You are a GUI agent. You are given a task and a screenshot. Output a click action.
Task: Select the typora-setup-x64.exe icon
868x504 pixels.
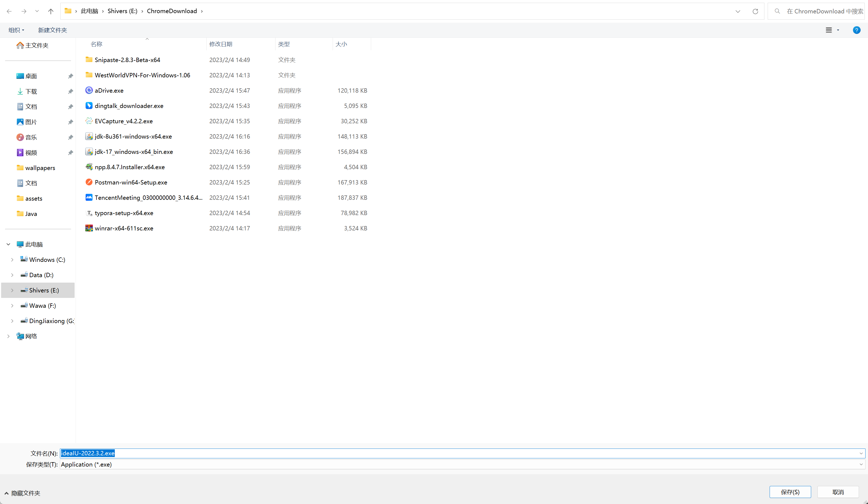(x=89, y=213)
